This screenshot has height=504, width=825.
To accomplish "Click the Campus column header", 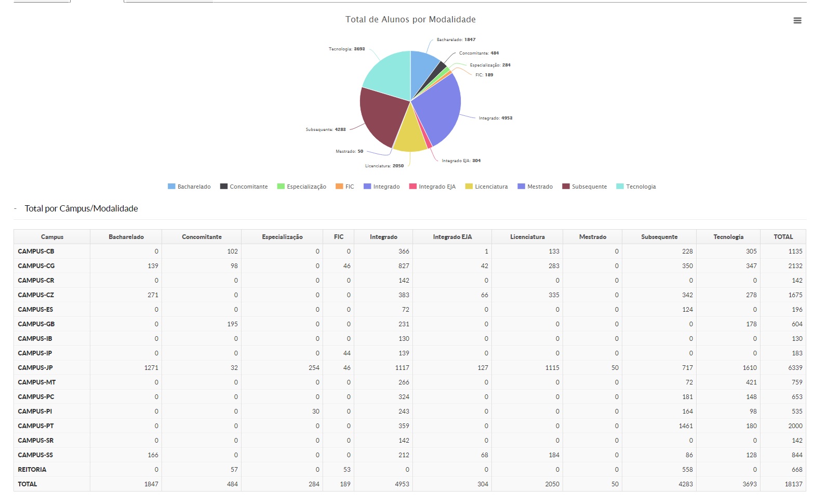I will (52, 237).
